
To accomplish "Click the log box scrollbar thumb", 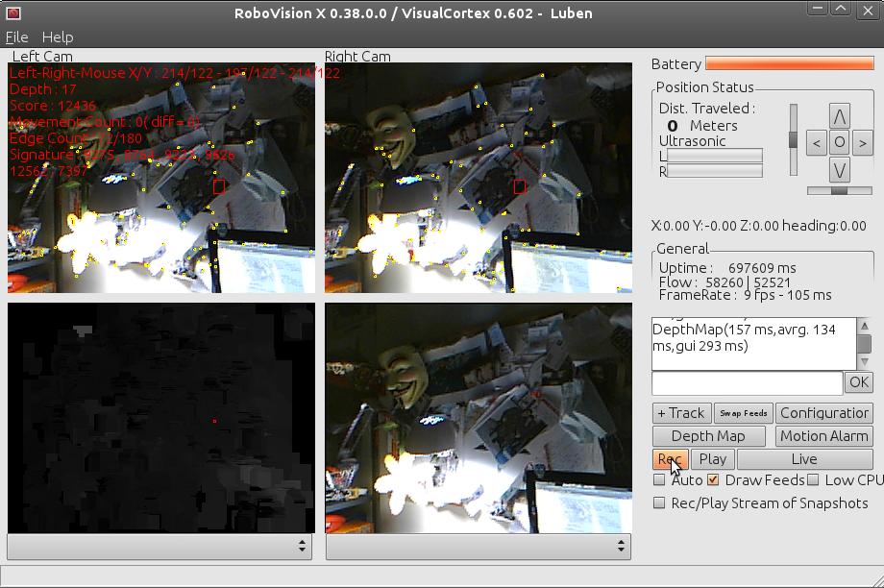I will point(864,344).
